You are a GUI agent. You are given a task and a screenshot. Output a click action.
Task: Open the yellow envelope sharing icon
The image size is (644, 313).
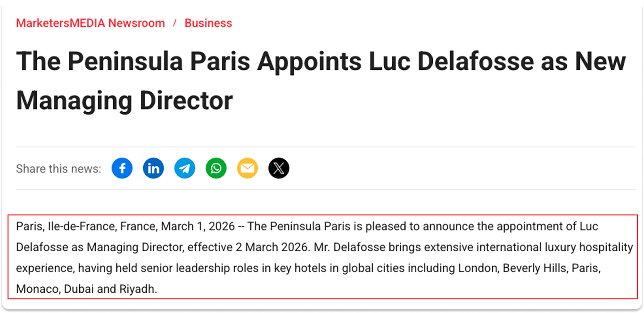[248, 168]
